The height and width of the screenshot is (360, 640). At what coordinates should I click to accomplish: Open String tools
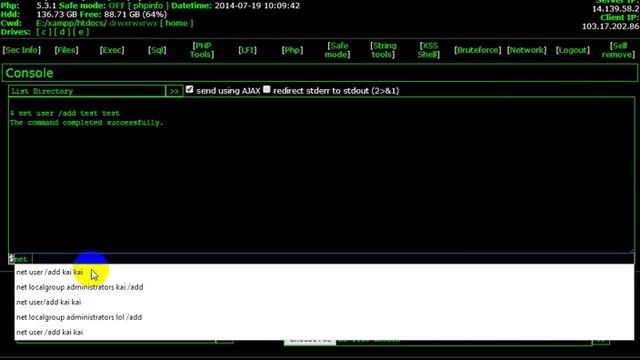(x=383, y=50)
